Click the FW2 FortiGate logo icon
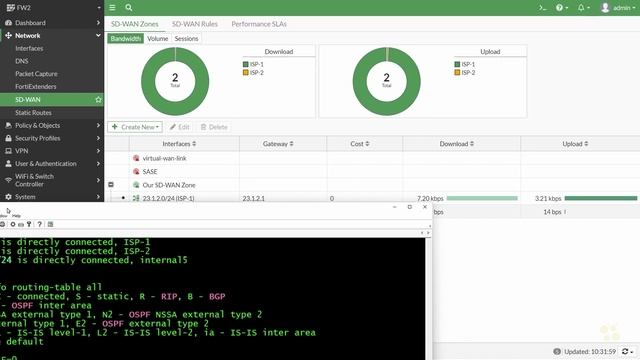640x360 pixels. point(11,7)
